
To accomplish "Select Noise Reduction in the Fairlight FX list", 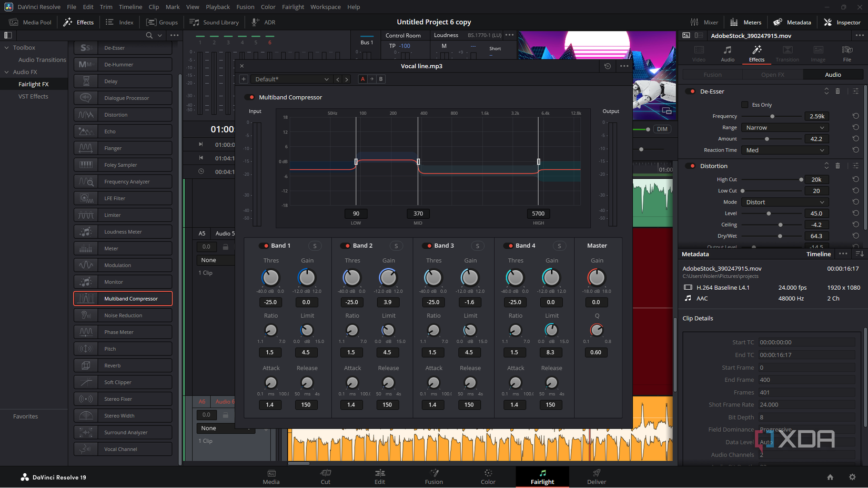I will (123, 315).
